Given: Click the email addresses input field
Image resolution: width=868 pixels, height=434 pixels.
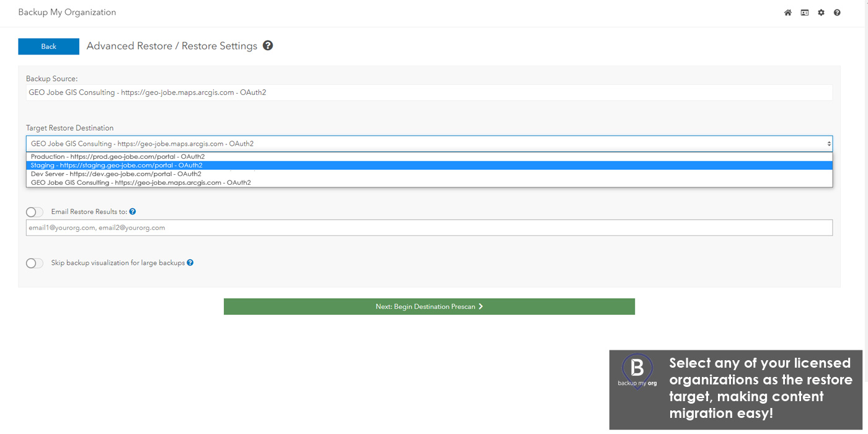Looking at the screenshot, I should (x=429, y=228).
